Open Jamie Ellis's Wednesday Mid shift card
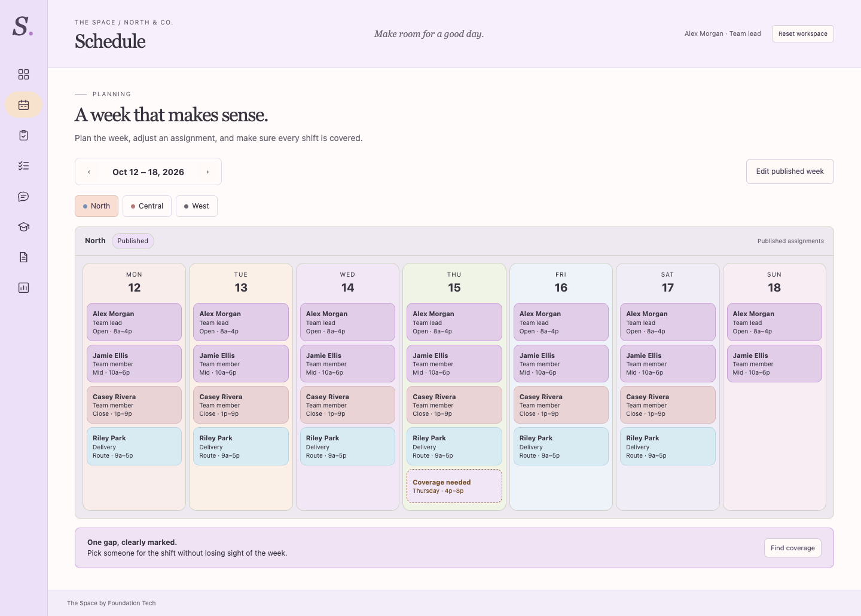 347,363
